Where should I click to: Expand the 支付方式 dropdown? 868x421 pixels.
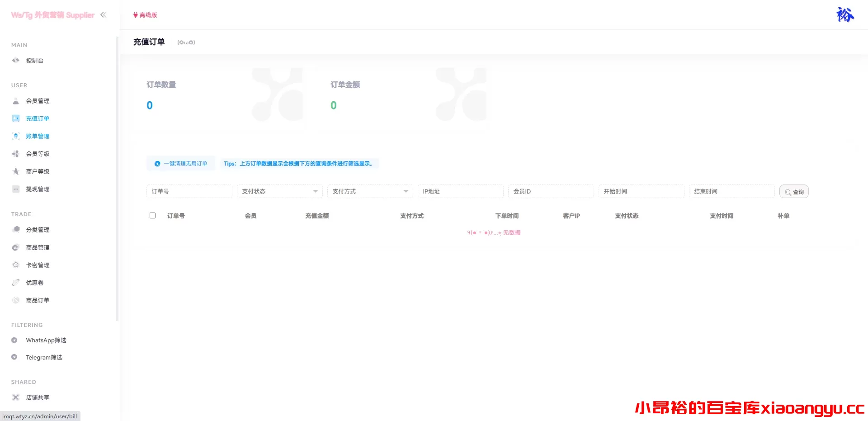click(x=369, y=191)
